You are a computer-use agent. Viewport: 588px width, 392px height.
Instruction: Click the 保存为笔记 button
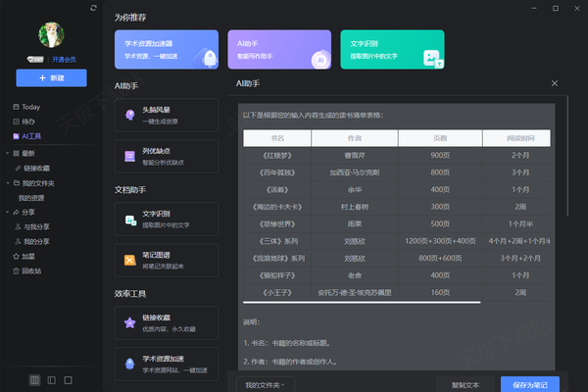click(x=536, y=385)
